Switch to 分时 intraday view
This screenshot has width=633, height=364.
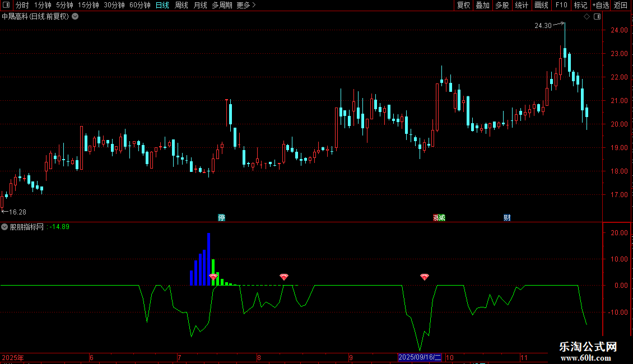click(22, 5)
